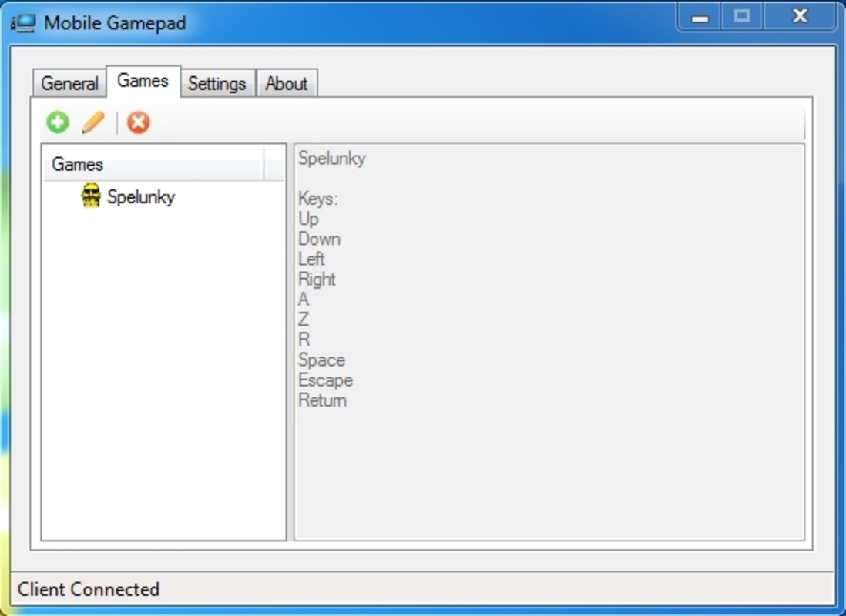Select the General tab
This screenshot has height=616, width=846.
(69, 84)
